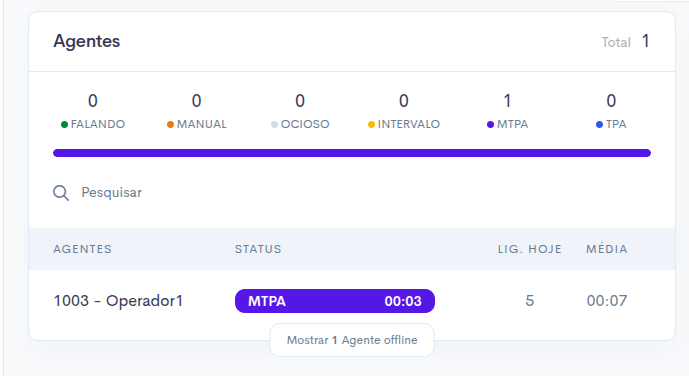Select the grey OCIOSO status dot
Image resolution: width=689 pixels, height=376 pixels.
point(274,125)
